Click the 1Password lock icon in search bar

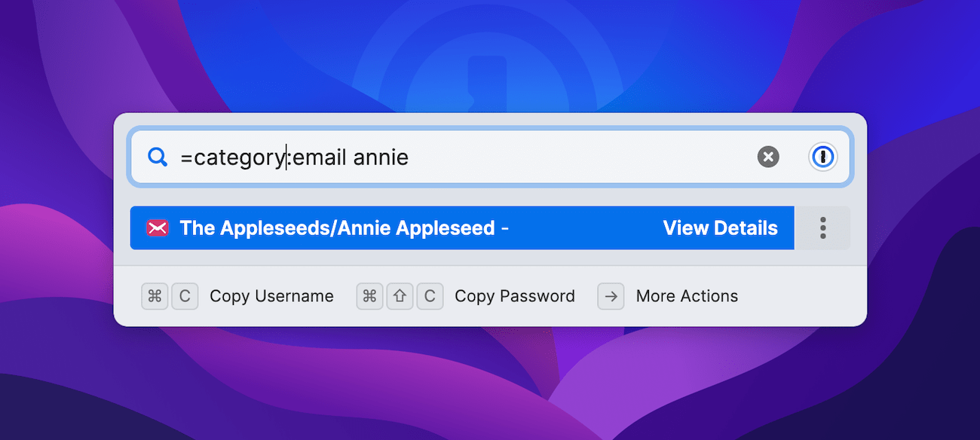click(x=822, y=157)
